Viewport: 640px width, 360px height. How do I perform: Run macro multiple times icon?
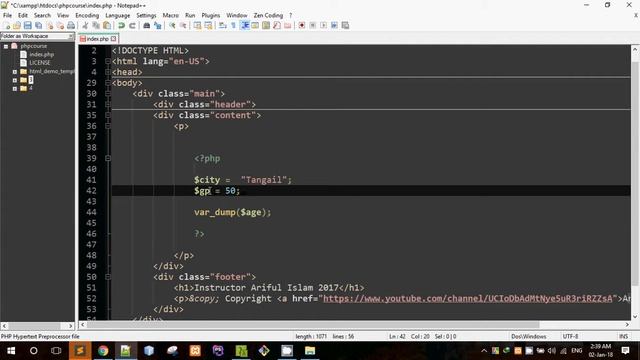click(x=334, y=25)
